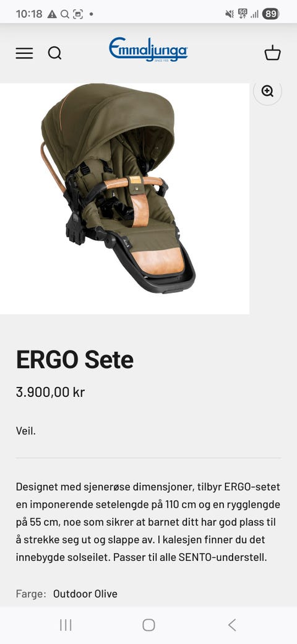Tap the zoom-in image magnifier button
Image resolution: width=297 pixels, height=644 pixels.
(267, 91)
